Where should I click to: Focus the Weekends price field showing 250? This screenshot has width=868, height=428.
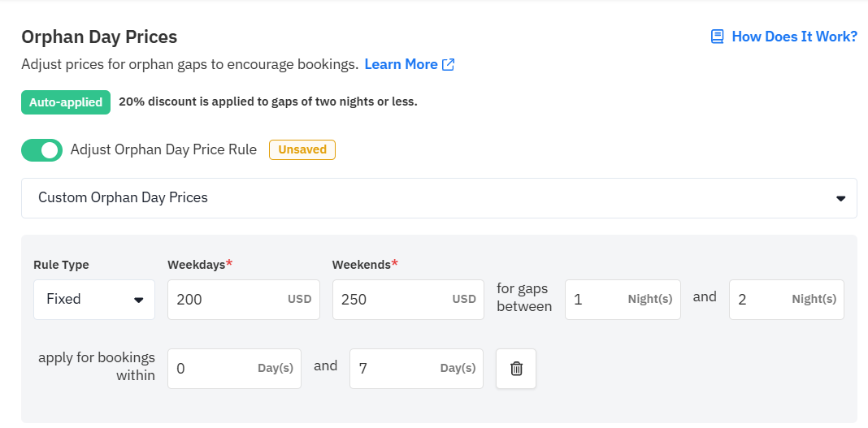(408, 300)
